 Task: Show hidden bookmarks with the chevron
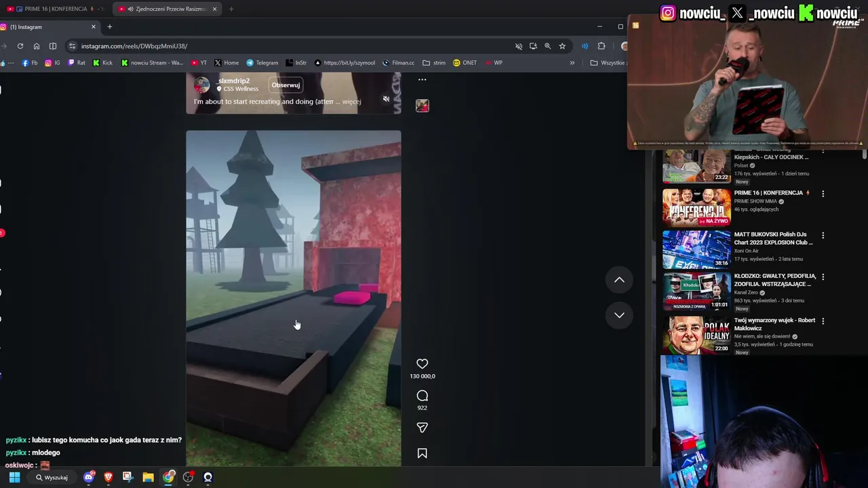(x=572, y=63)
